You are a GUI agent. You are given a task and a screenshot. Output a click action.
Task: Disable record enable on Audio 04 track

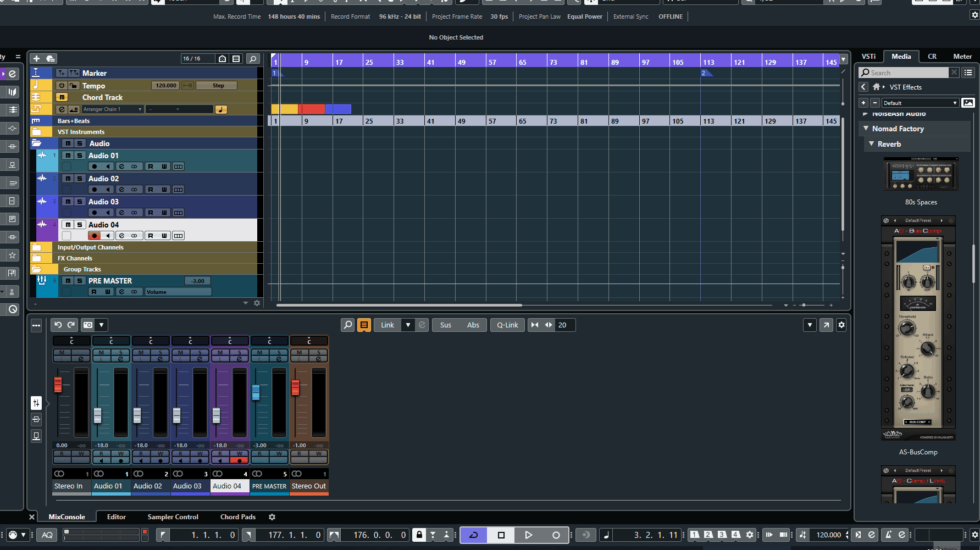(x=95, y=236)
